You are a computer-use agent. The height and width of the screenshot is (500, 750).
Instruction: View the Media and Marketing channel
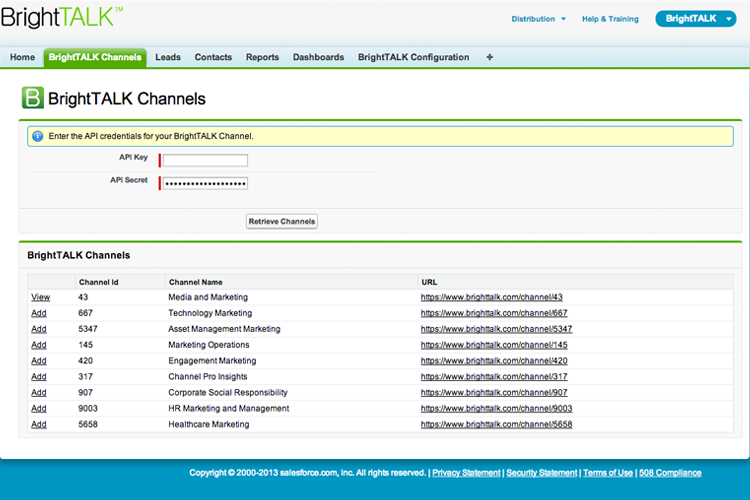(40, 297)
